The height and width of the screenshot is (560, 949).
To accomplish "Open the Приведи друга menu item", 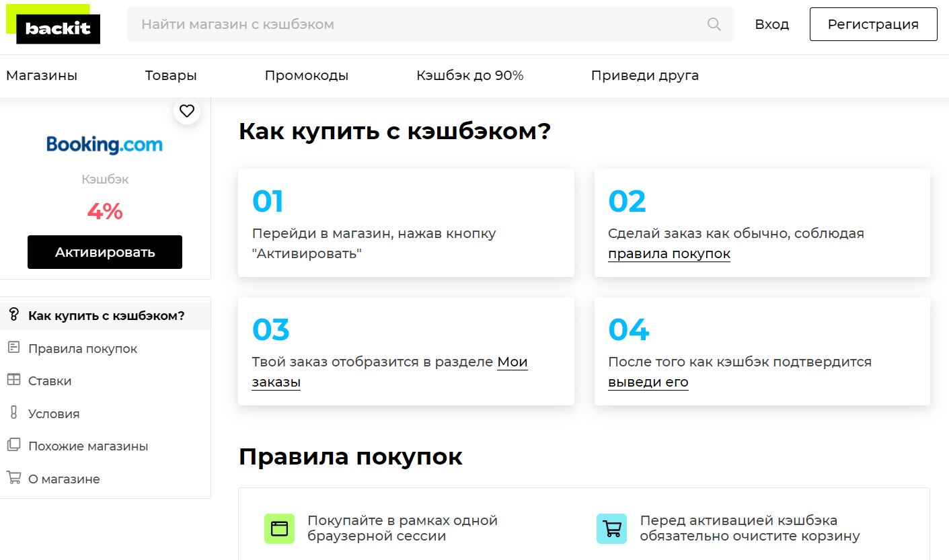I will coord(645,75).
